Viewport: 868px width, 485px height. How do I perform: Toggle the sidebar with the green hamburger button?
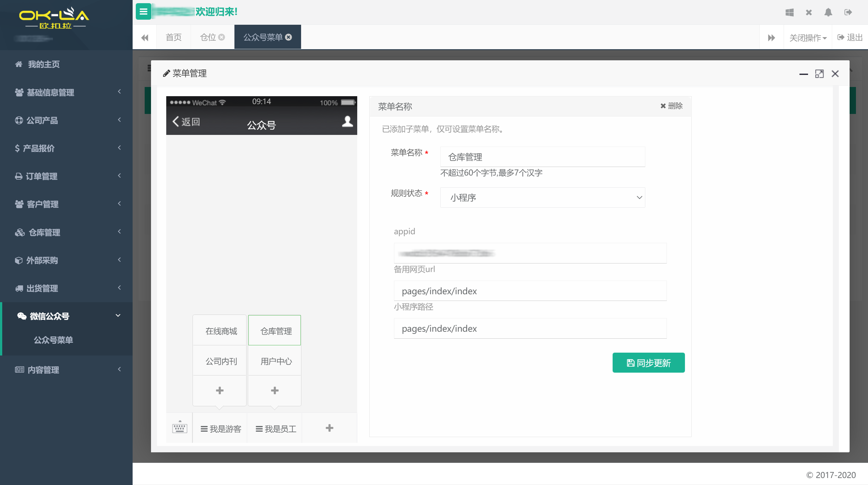coord(143,12)
